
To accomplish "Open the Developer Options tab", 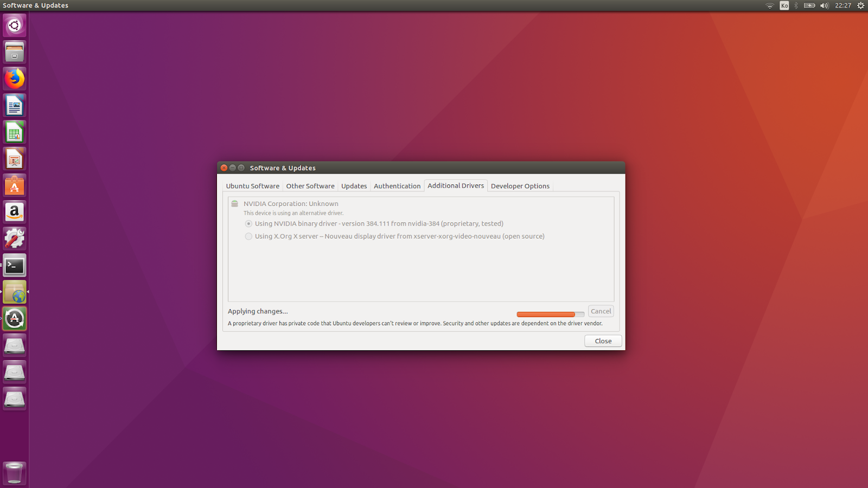I will click(520, 186).
